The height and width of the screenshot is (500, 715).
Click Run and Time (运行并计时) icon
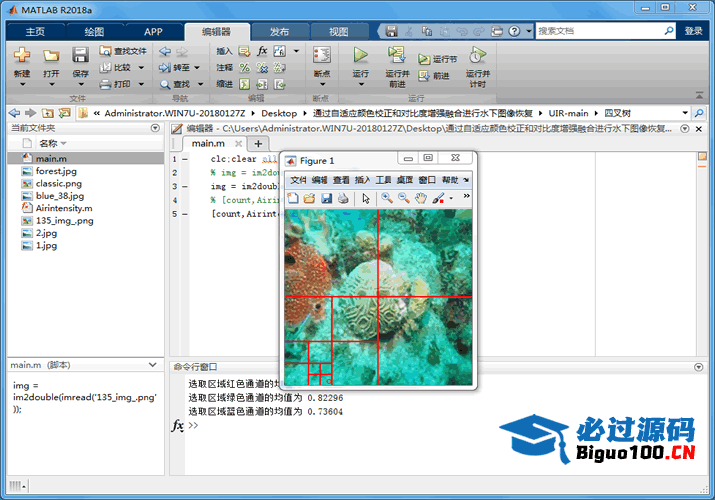click(477, 55)
